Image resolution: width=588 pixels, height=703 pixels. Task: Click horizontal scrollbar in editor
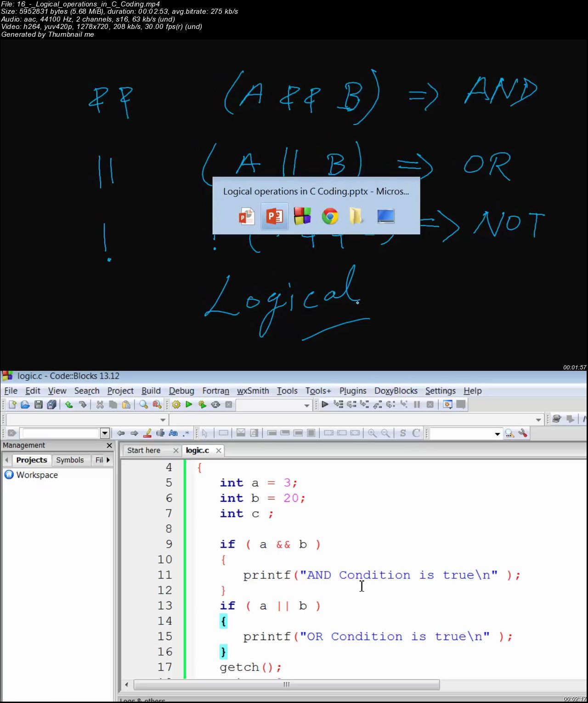pos(287,685)
